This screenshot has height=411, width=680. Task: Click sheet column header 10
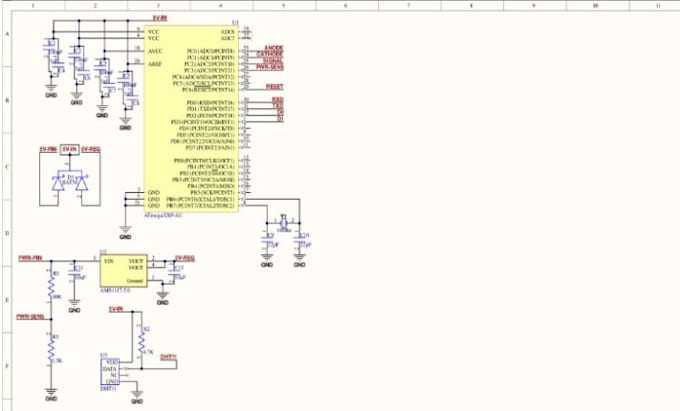(x=596, y=5)
